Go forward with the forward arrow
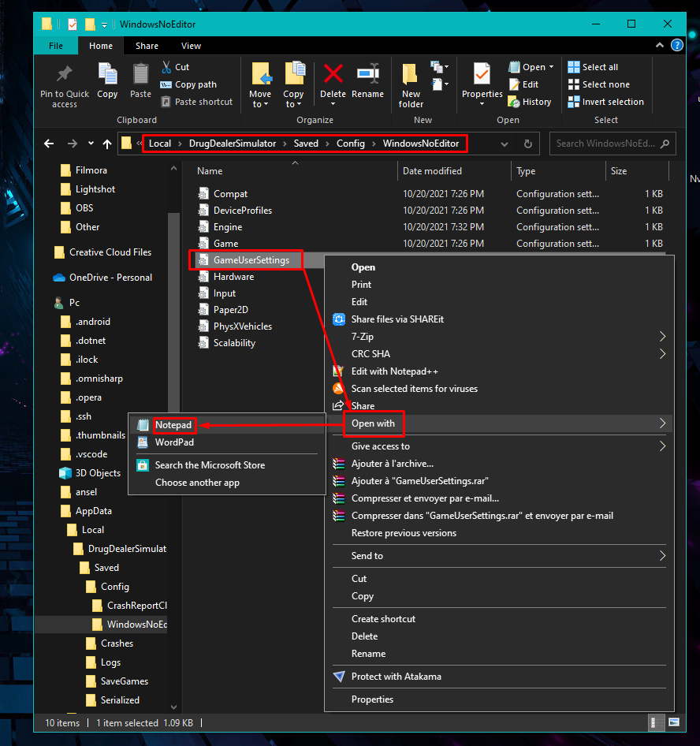The height and width of the screenshot is (746, 700). click(x=73, y=144)
